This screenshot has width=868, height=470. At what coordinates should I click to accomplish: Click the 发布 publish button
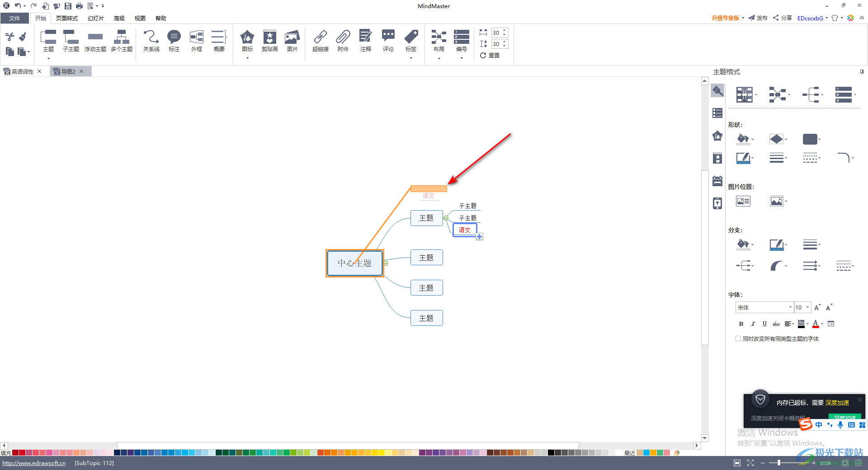758,18
